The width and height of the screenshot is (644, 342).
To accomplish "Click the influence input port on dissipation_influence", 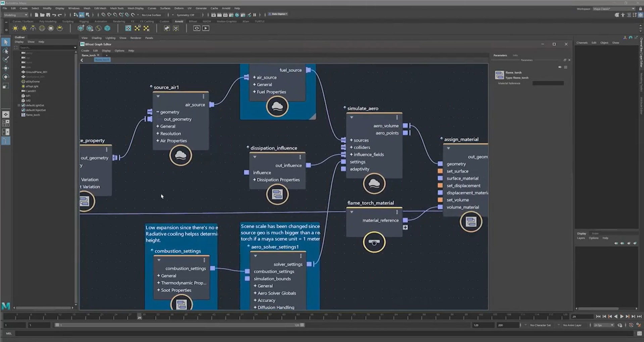I will coord(247,173).
